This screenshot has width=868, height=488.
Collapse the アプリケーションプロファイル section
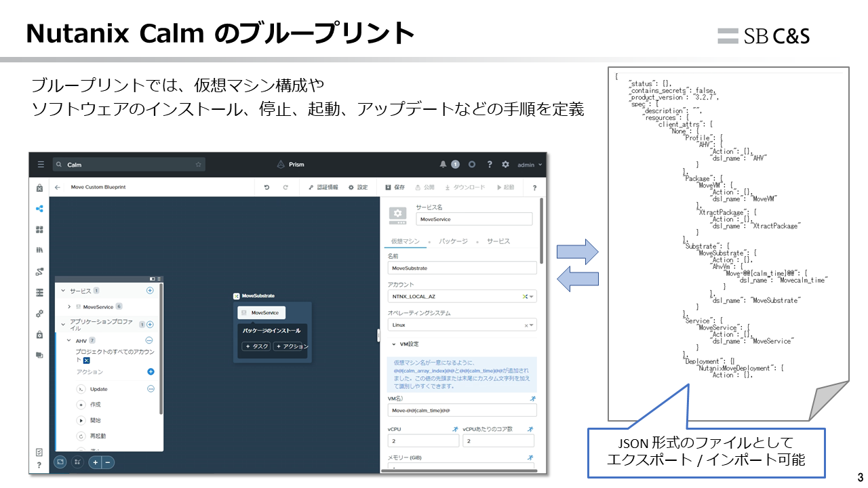63,325
